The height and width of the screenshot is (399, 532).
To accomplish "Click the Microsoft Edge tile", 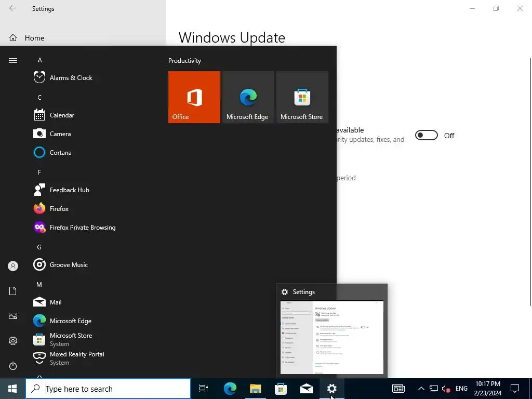I will [248, 97].
